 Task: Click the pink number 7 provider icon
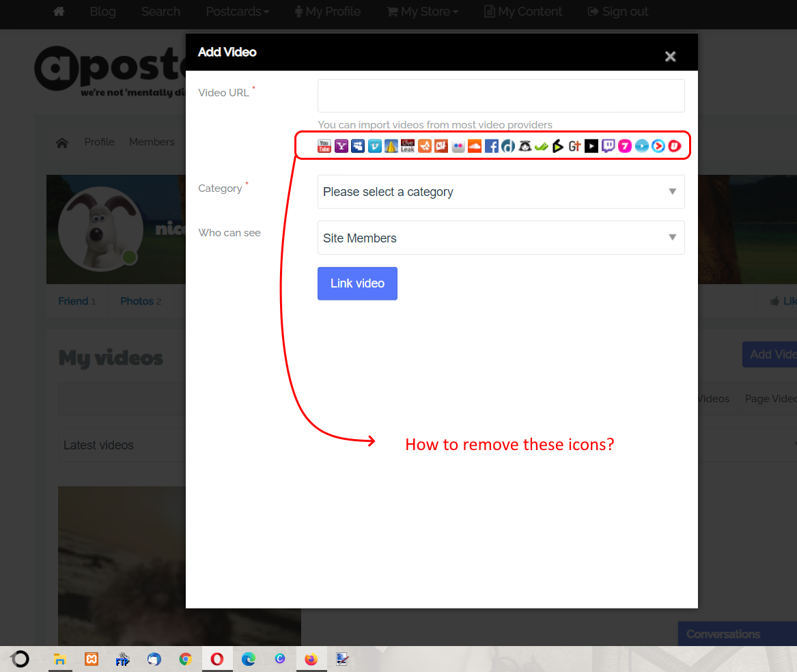(x=625, y=146)
